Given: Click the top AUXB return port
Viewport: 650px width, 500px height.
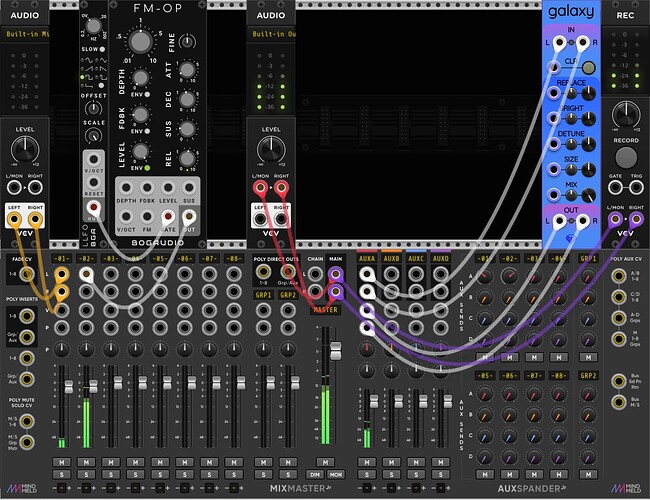Looking at the screenshot, I should [x=391, y=274].
